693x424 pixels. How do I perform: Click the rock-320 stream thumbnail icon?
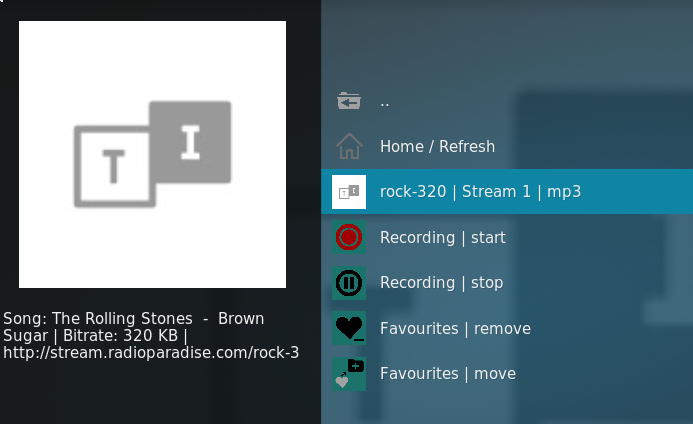pos(349,192)
